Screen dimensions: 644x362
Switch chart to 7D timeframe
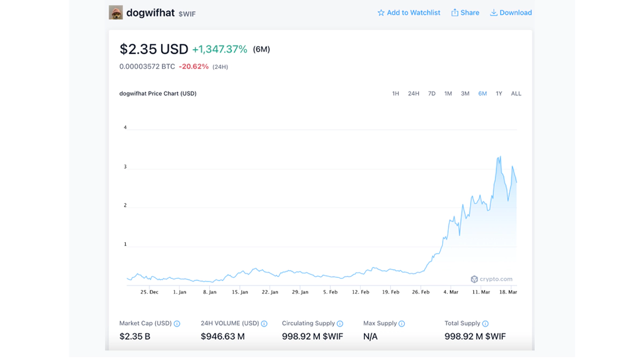click(431, 94)
